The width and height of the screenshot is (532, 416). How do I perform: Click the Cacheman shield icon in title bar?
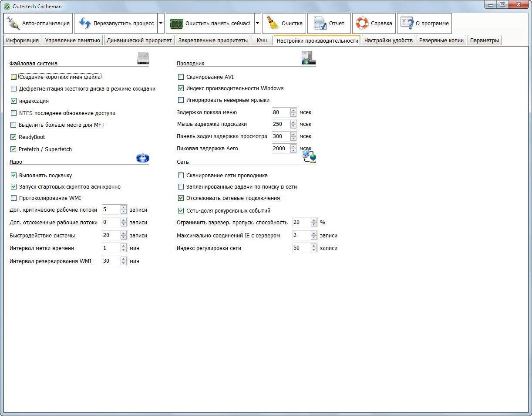pos(7,7)
